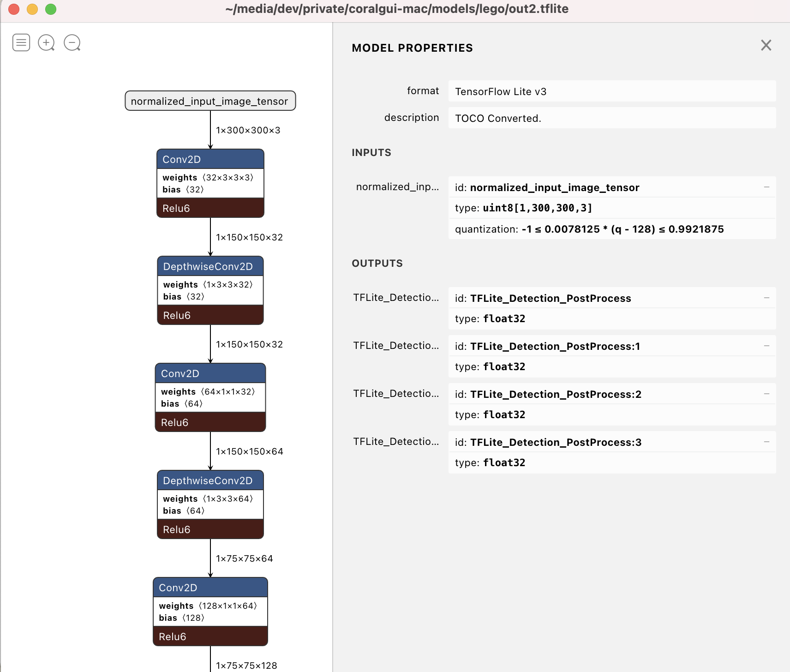Click the Conv2D node with 64×1×1×32 weights
Image resolution: width=790 pixels, height=672 pixels.
point(210,373)
